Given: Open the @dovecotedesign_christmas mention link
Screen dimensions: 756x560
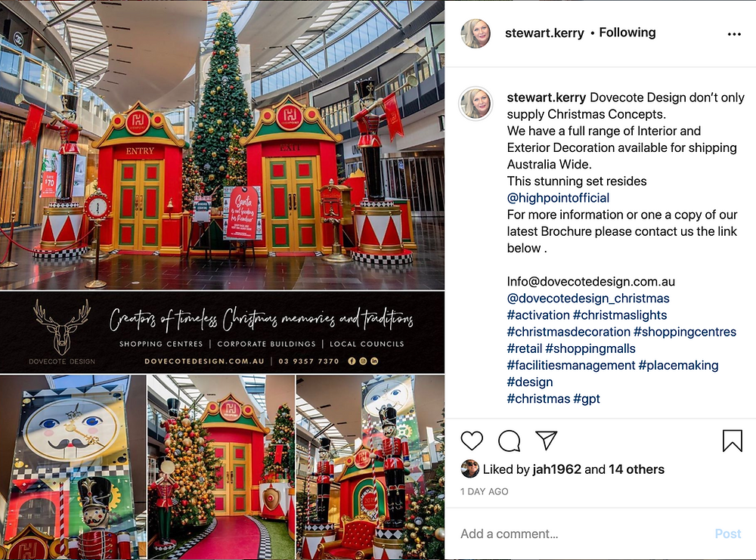Looking at the screenshot, I should click(x=587, y=299).
